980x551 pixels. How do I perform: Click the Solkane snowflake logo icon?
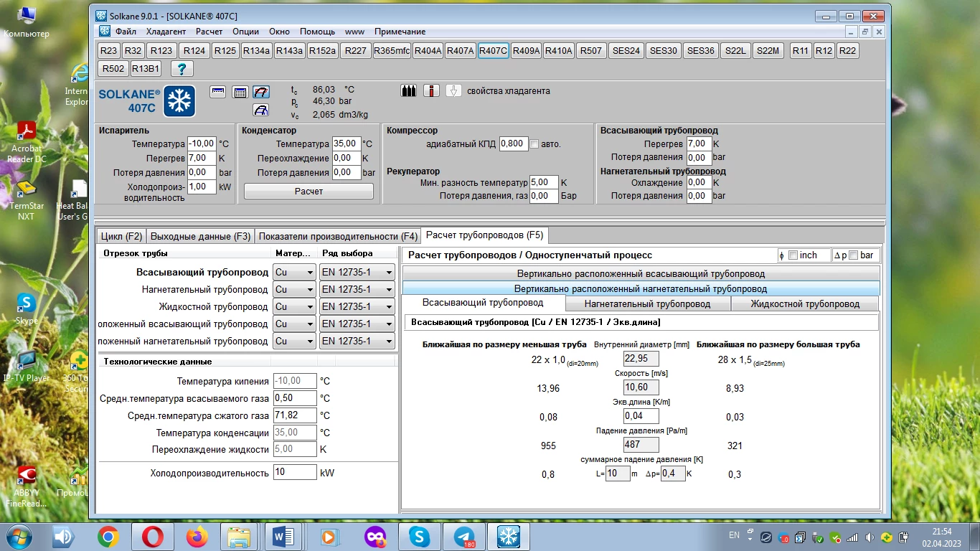[x=179, y=101]
